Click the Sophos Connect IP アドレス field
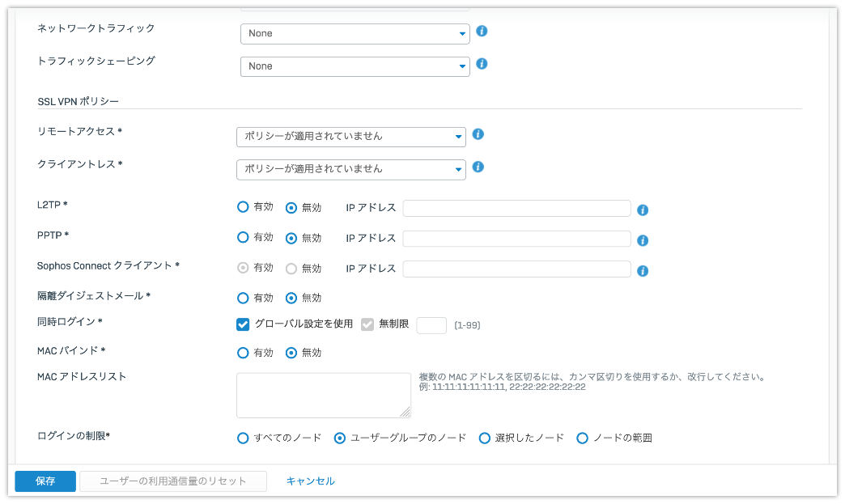 coord(517,269)
